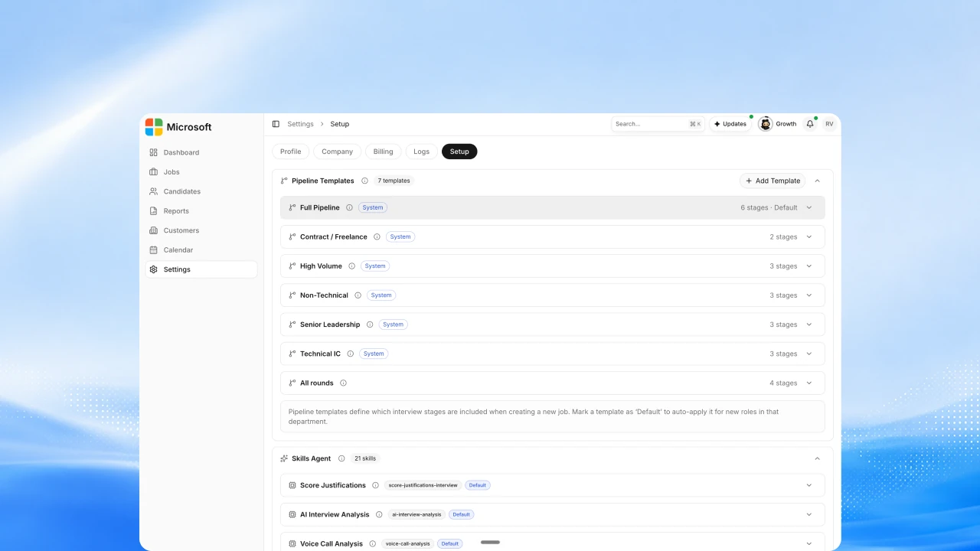This screenshot has width=980, height=551.
Task: Click info icon beside Voice Call Analysis
Action: (373, 544)
